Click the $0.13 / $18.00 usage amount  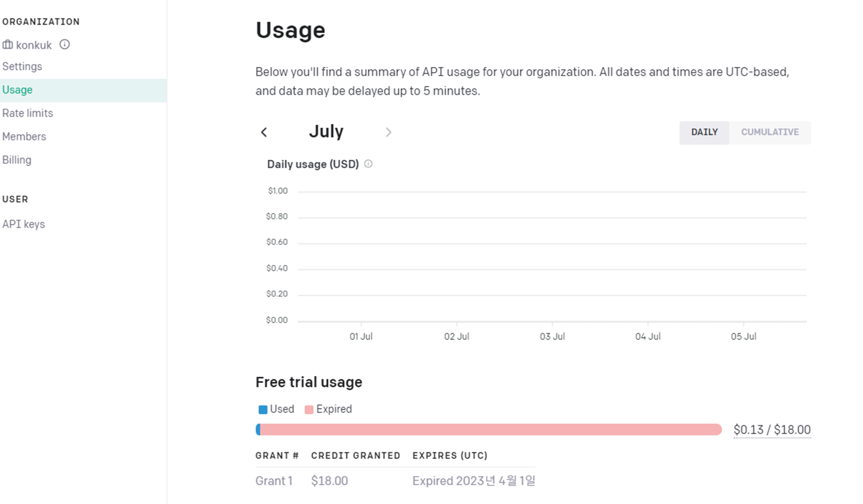pyautogui.click(x=772, y=430)
